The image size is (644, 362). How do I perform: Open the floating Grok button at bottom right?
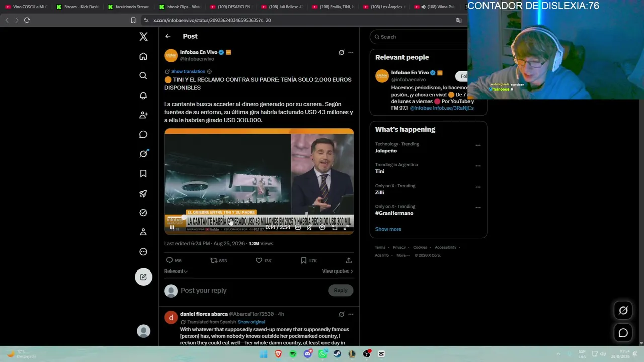click(623, 311)
